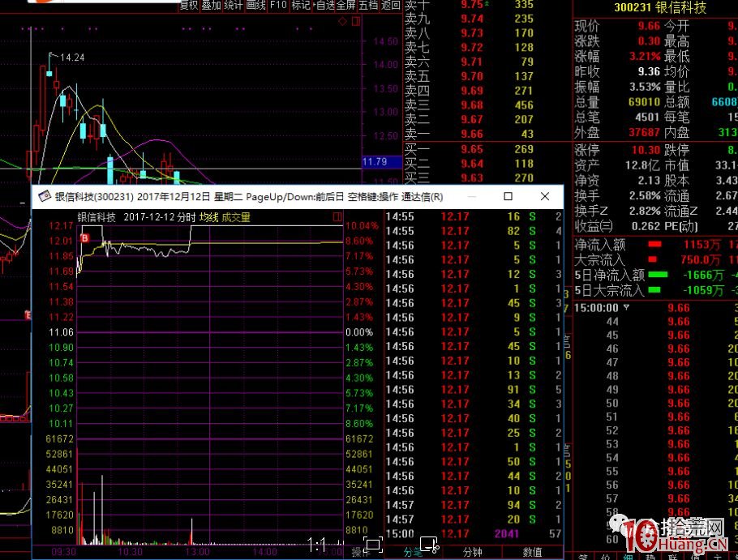Click the 5日大宗流入 -1059万 row

coord(655,290)
